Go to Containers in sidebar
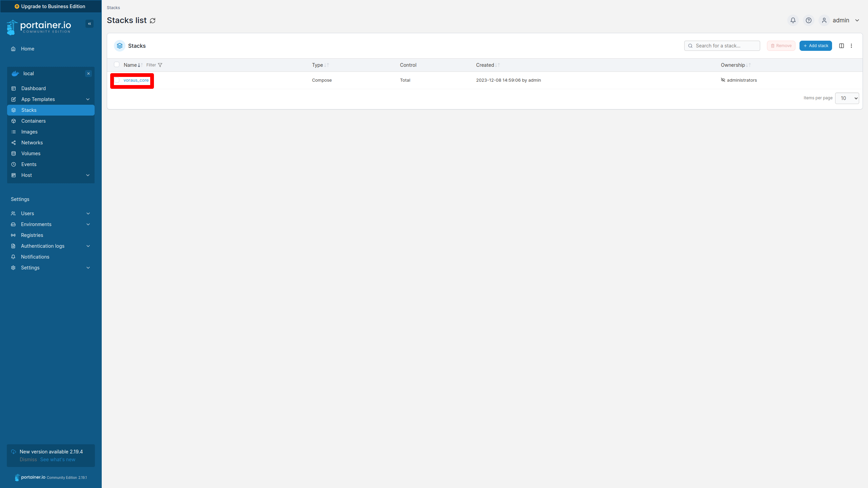The width and height of the screenshot is (868, 488). [x=33, y=121]
